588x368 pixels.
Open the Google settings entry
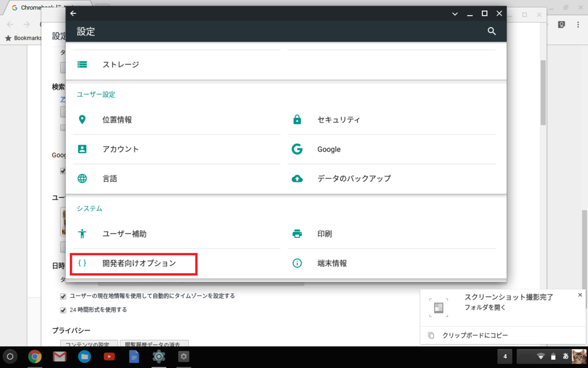pos(392,149)
